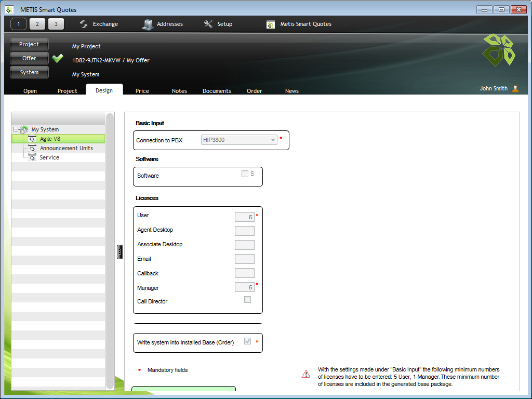Open the Documents tab

point(217,91)
